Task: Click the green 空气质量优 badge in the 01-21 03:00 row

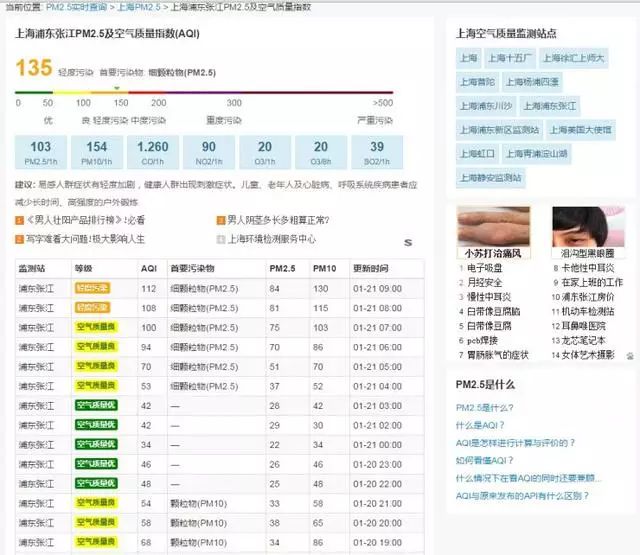Action: 96,405
